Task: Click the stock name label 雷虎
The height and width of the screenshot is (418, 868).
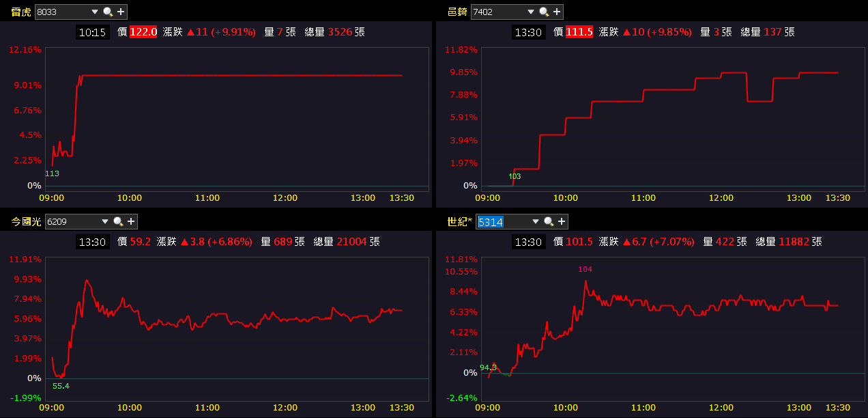Action: pos(21,12)
